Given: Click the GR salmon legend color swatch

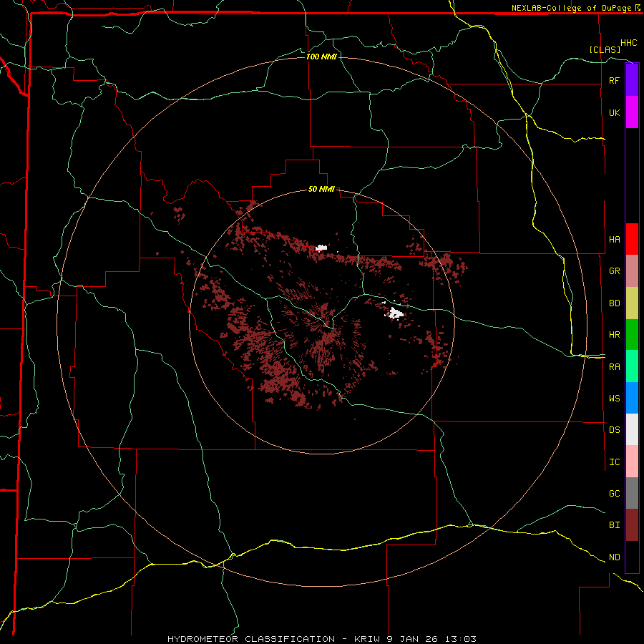Looking at the screenshot, I should [x=632, y=271].
